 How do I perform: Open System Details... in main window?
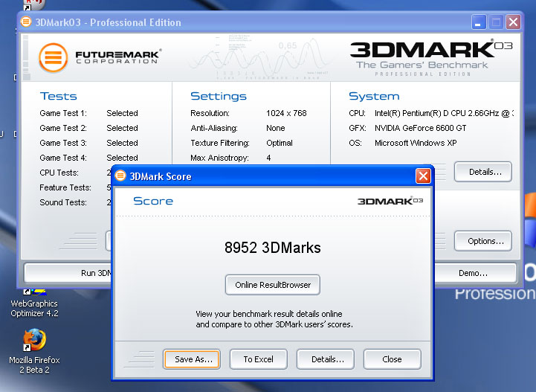[x=484, y=172]
